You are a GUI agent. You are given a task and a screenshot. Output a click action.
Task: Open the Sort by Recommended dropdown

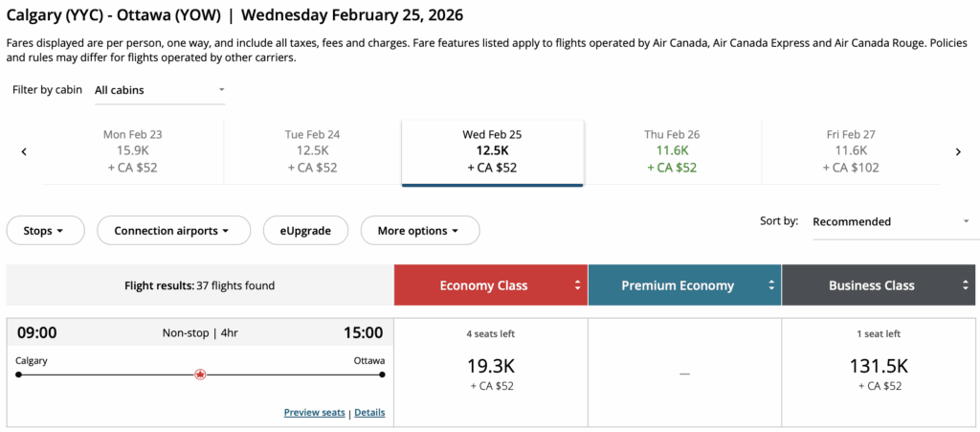point(890,221)
